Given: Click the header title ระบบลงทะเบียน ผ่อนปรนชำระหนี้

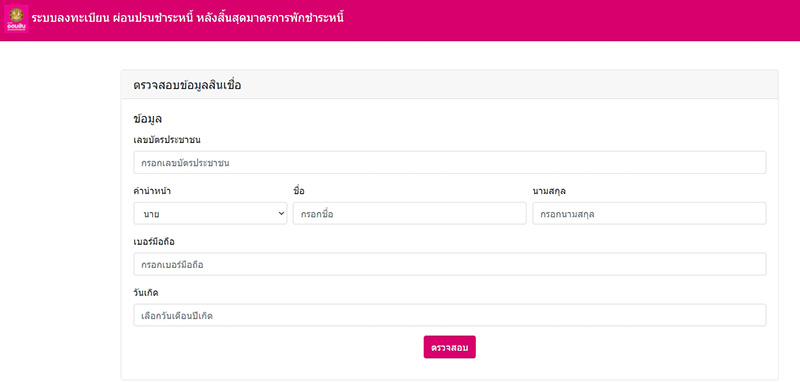Looking at the screenshot, I should [x=188, y=18].
